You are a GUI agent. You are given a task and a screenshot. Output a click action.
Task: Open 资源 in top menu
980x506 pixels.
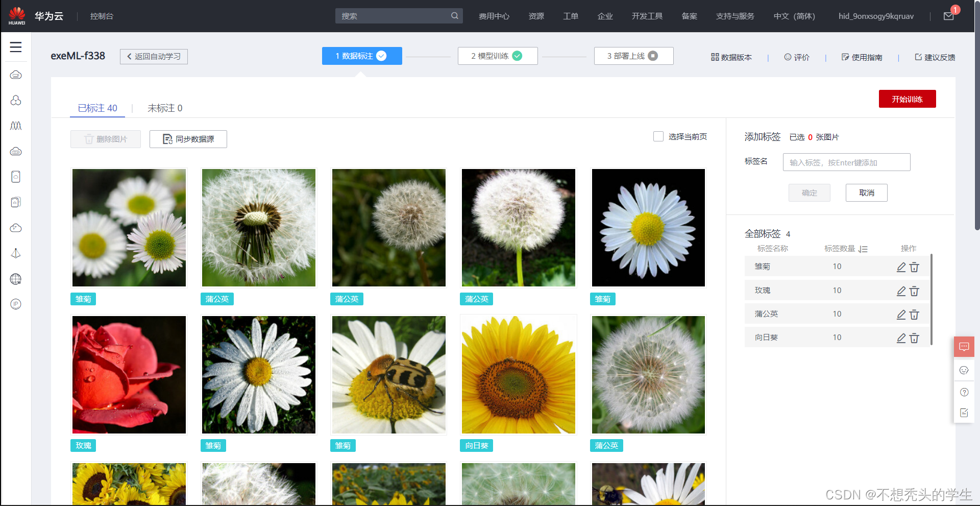536,16
